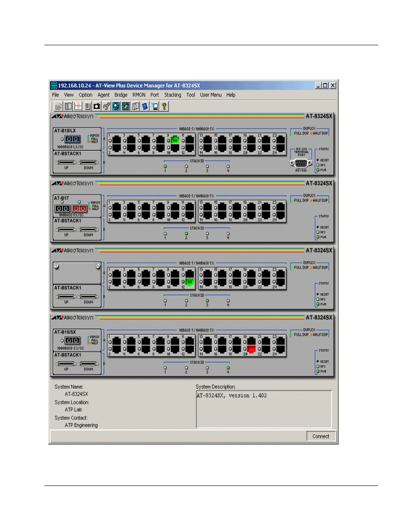Click the AT-B15/LX fiber port connector
Viewport: 411px width, 532px height.
[x=72, y=139]
